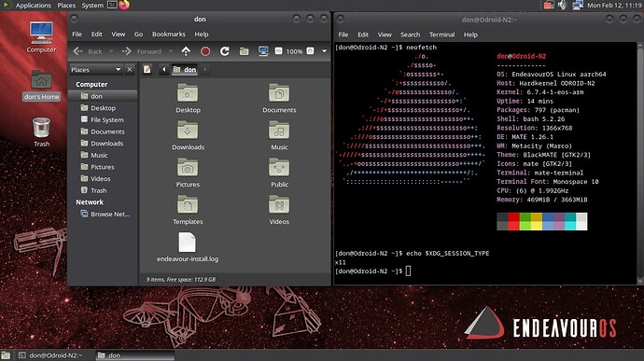644x361 pixels.
Task: Close the Places side pane
Action: tap(130, 69)
